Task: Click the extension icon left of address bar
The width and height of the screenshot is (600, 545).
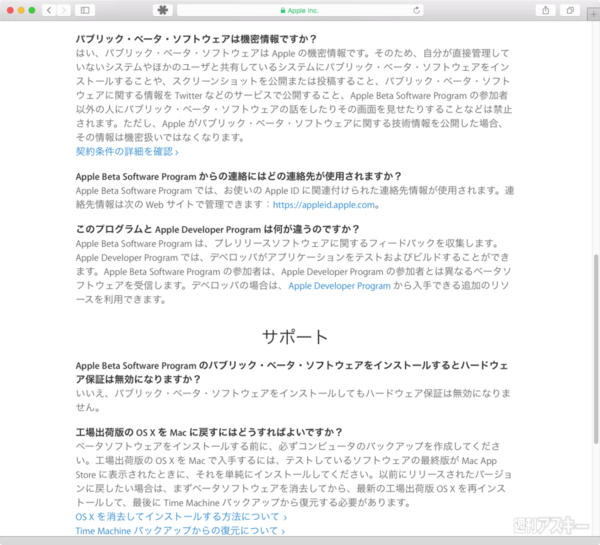Action: 163,10
